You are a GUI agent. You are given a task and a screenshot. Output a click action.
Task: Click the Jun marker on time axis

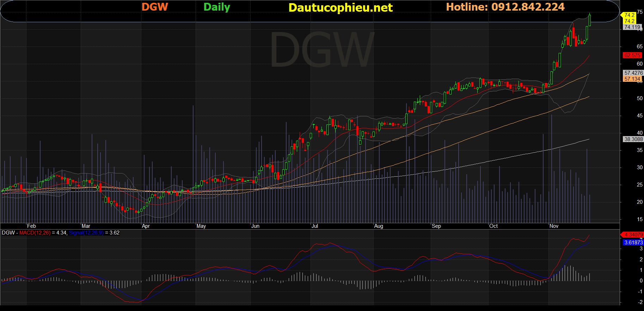coord(255,226)
